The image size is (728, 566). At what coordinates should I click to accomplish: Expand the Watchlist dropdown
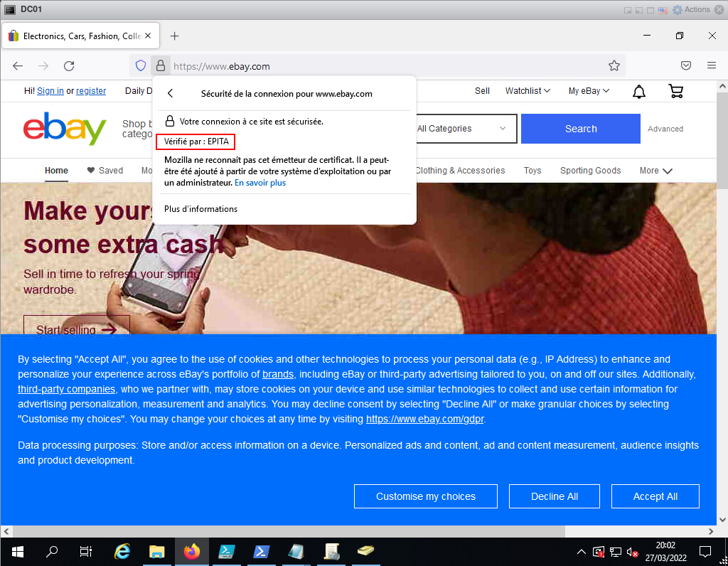(x=528, y=91)
